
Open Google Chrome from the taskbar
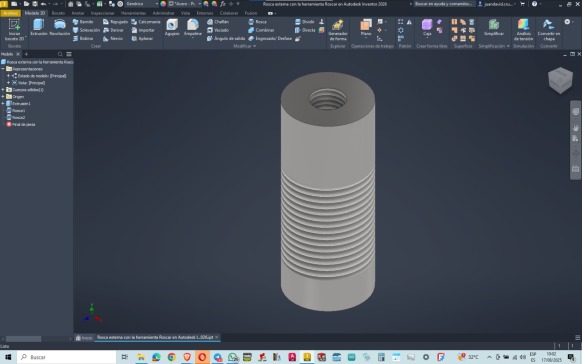pyautogui.click(x=171, y=357)
